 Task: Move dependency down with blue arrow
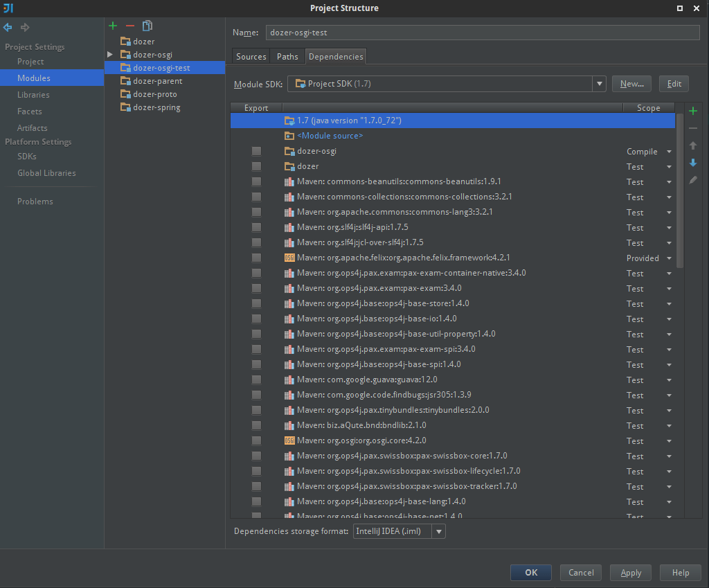(693, 163)
